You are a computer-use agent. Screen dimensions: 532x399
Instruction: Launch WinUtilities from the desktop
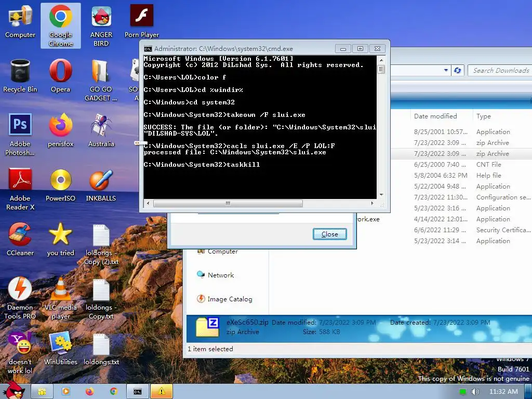(x=60, y=349)
